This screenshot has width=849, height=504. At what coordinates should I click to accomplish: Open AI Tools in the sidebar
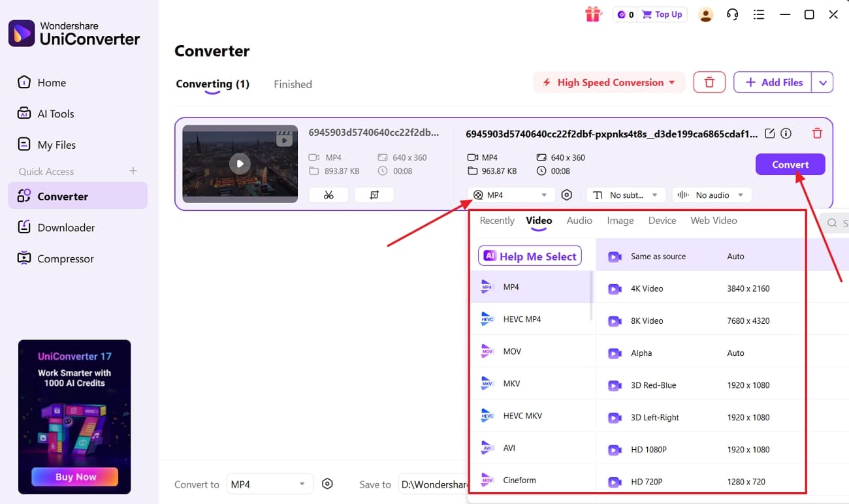coord(78,114)
